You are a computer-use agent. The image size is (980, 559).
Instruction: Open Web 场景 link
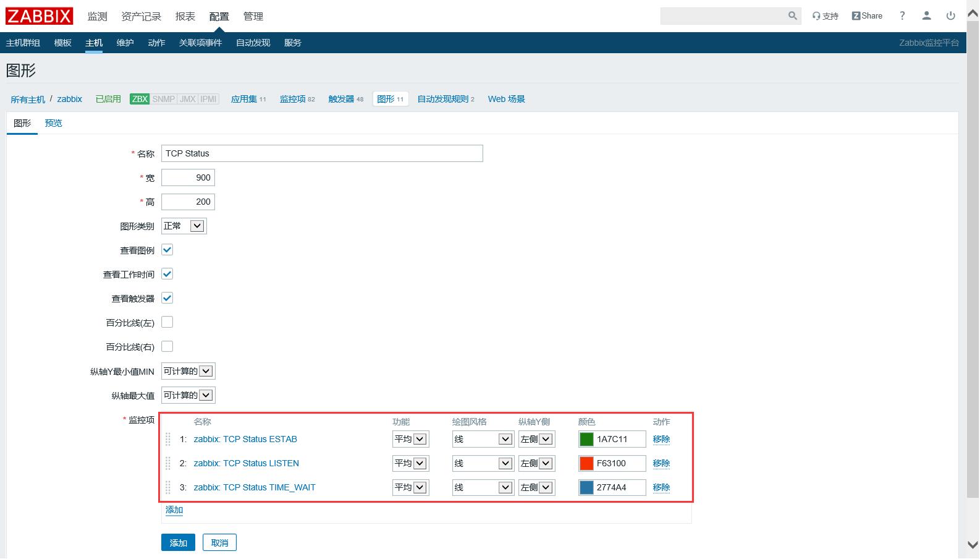click(x=506, y=99)
